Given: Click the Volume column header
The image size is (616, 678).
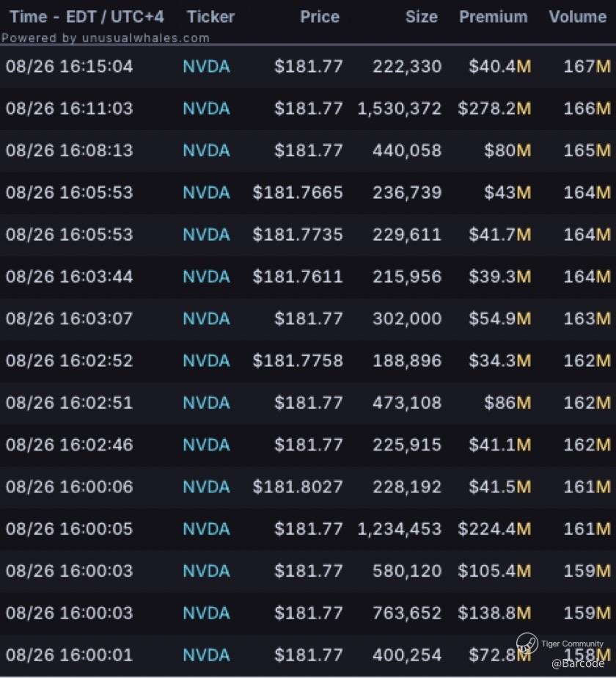Looking at the screenshot, I should pyautogui.click(x=577, y=17).
